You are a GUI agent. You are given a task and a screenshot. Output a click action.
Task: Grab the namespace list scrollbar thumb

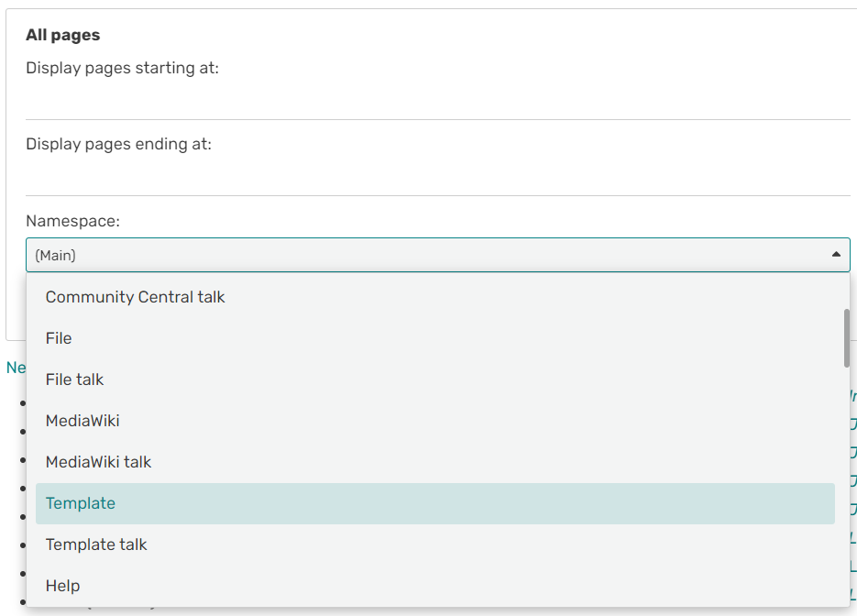point(846,337)
